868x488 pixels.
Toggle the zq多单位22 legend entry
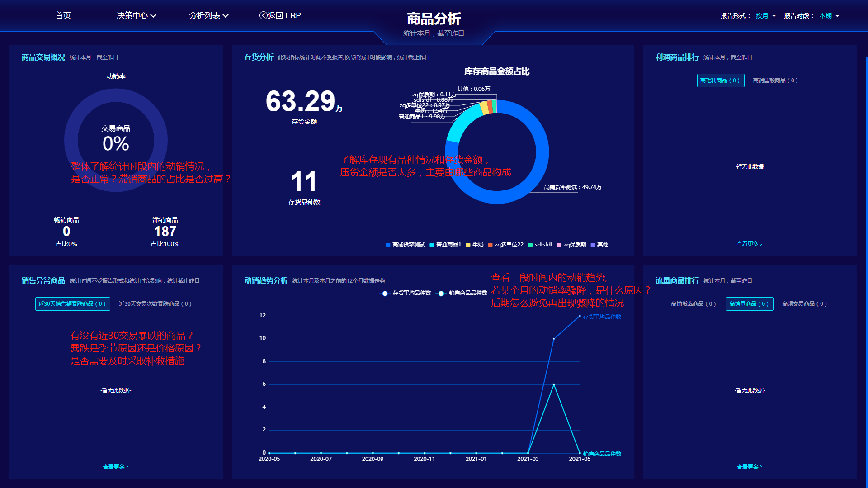[490, 245]
